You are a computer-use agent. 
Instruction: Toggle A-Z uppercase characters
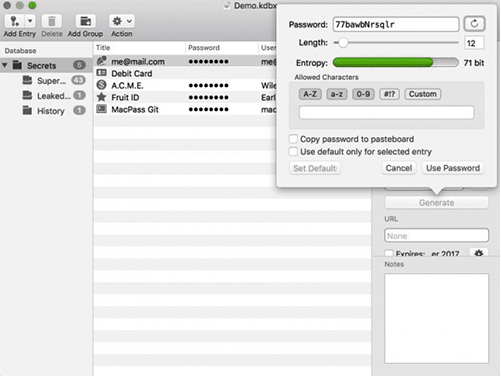coord(310,94)
